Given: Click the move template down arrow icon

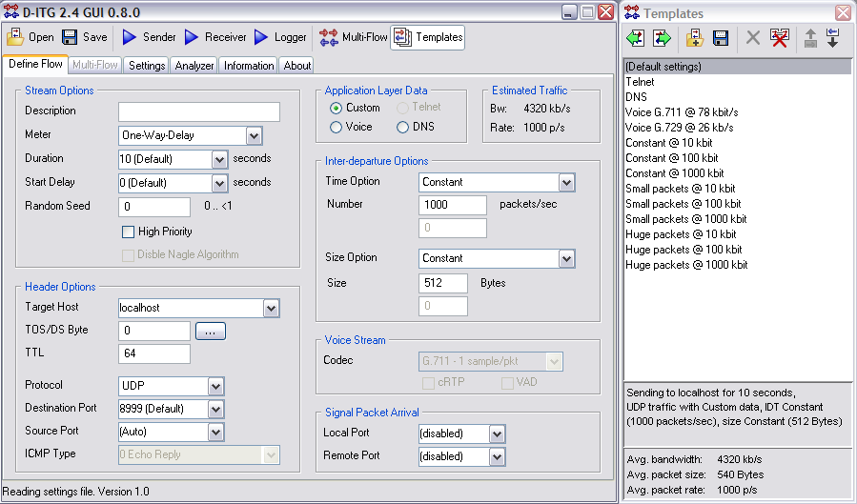Looking at the screenshot, I should 832,38.
